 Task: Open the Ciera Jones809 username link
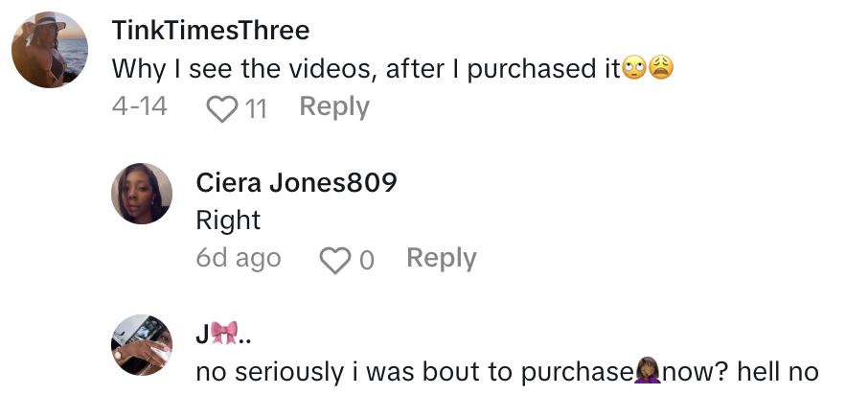296,182
